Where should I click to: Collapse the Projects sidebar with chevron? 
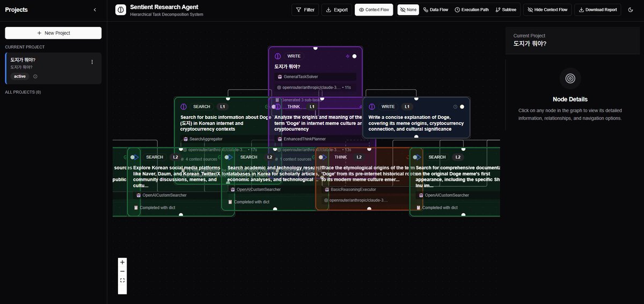pyautogui.click(x=95, y=10)
